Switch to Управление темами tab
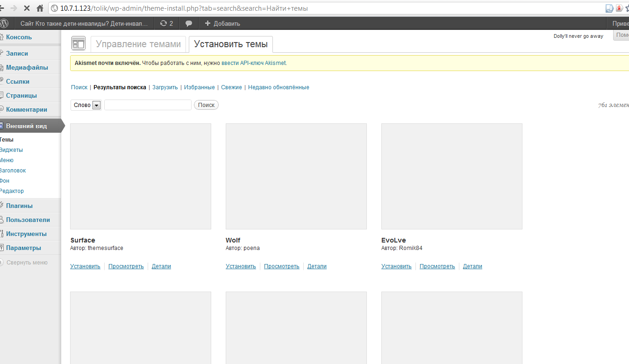Viewport: 629px width, 364px height. 138,44
